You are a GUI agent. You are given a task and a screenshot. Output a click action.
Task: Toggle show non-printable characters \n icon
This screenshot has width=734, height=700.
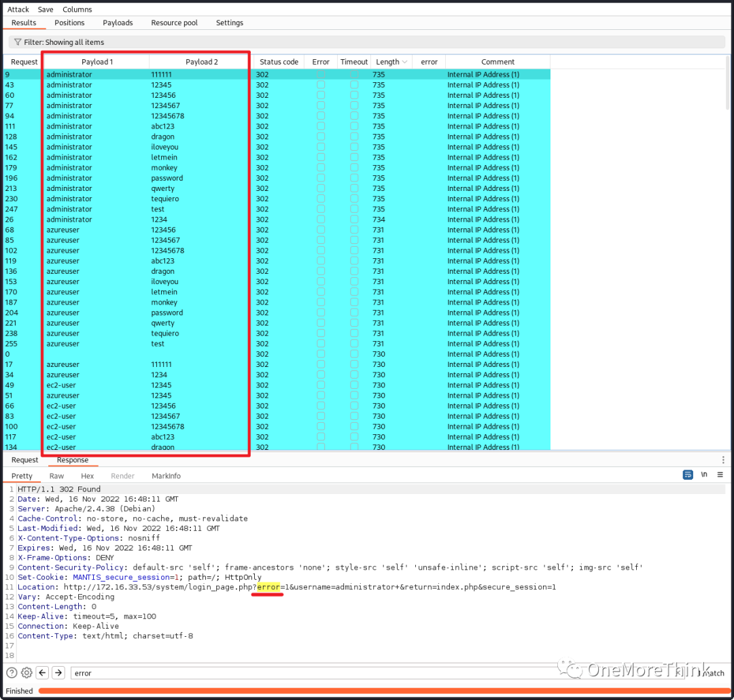point(704,475)
